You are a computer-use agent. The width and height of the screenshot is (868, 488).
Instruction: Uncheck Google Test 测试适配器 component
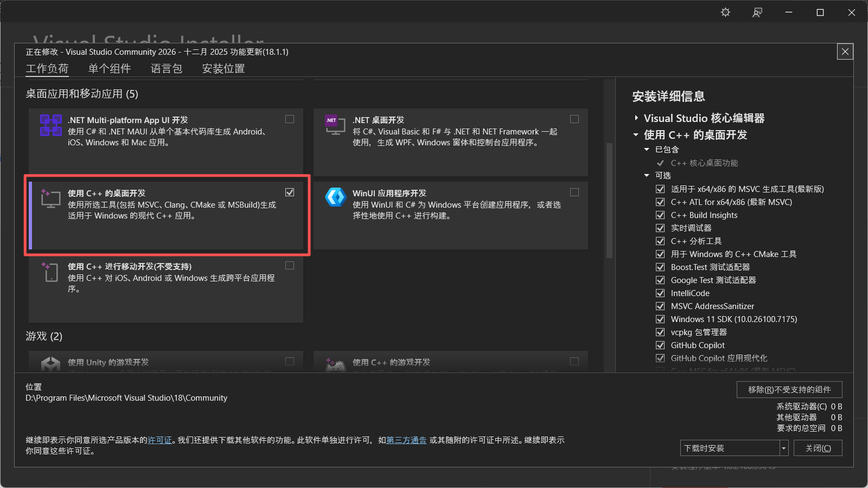660,280
